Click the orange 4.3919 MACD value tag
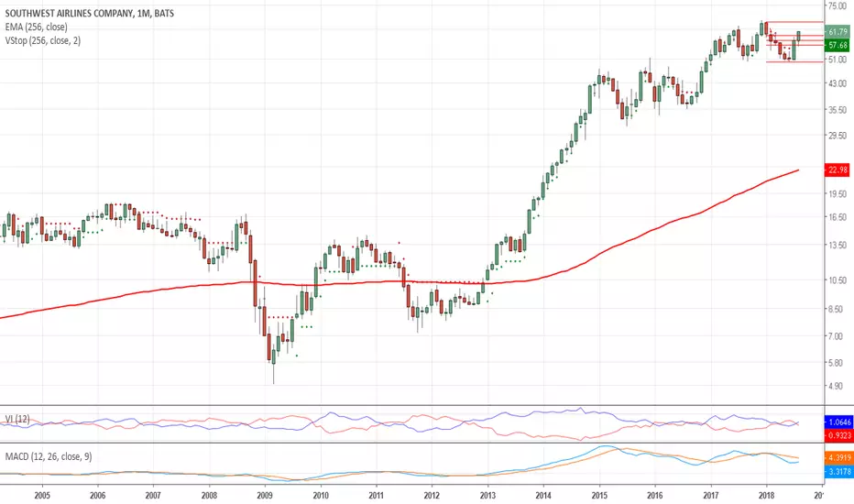The width and height of the screenshot is (854, 504). pyautogui.click(x=838, y=457)
